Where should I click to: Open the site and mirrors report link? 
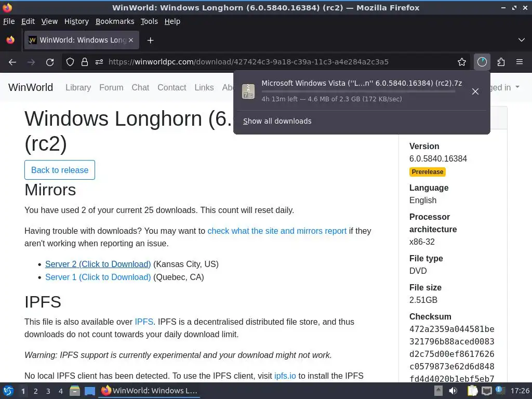point(277,231)
